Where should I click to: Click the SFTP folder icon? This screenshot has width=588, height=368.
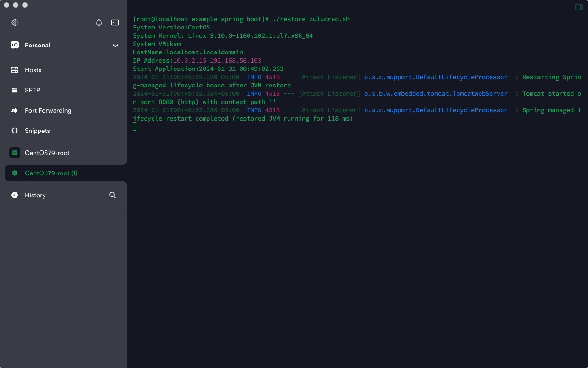coord(15,90)
